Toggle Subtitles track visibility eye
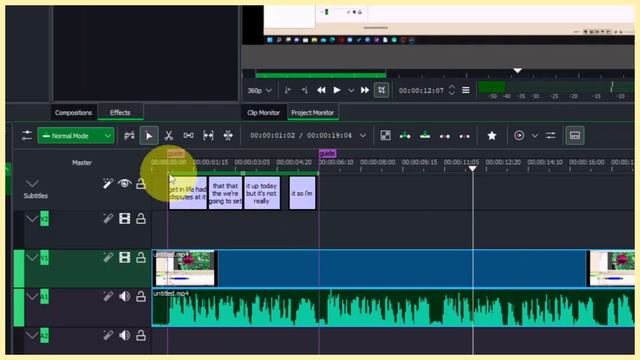 pos(124,184)
